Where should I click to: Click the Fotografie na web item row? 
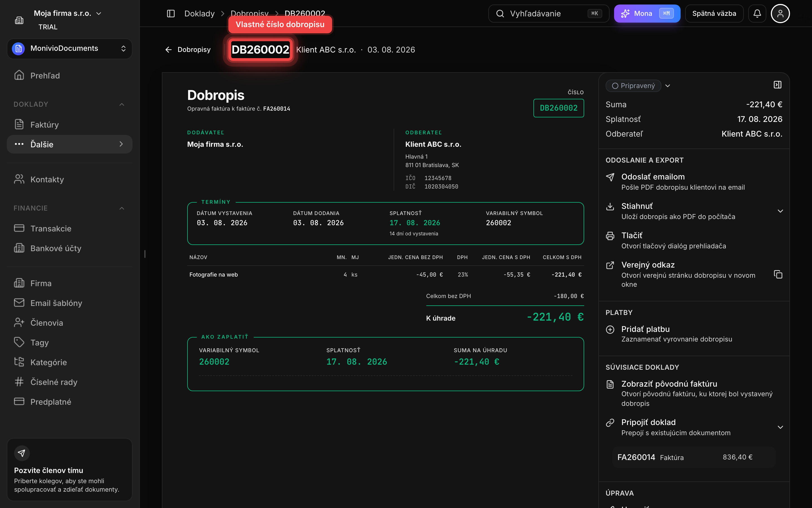pyautogui.click(x=385, y=275)
